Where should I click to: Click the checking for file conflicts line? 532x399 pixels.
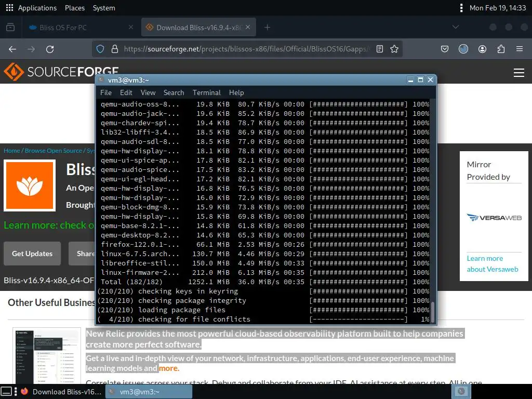point(263,319)
